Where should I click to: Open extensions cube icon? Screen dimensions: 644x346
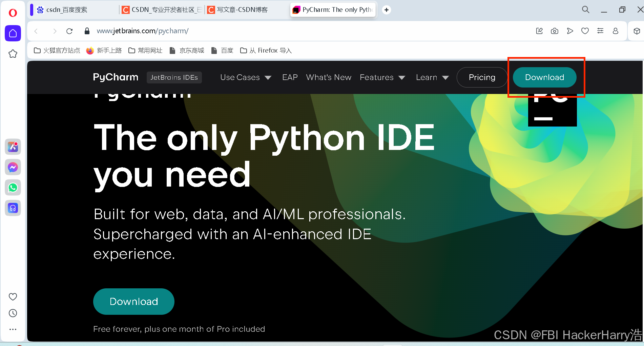pos(637,31)
